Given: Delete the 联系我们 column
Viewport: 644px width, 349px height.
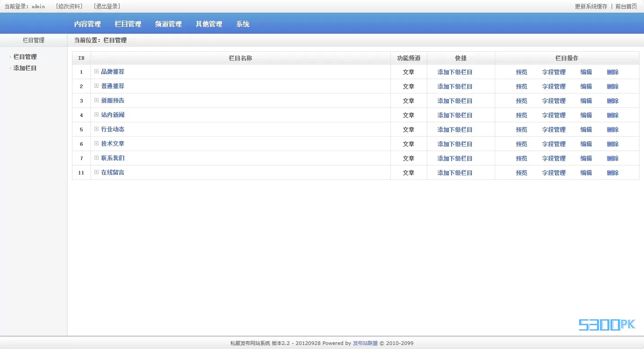Looking at the screenshot, I should coord(613,158).
